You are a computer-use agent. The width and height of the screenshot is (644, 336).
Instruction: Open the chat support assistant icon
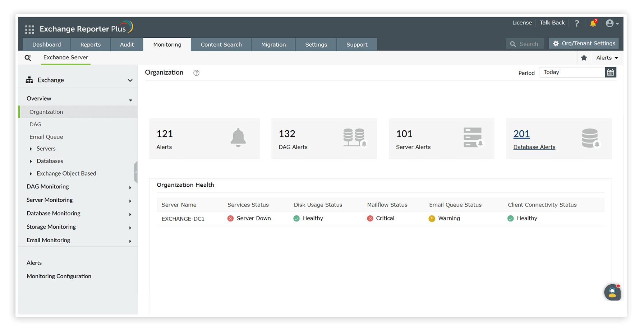click(x=613, y=292)
